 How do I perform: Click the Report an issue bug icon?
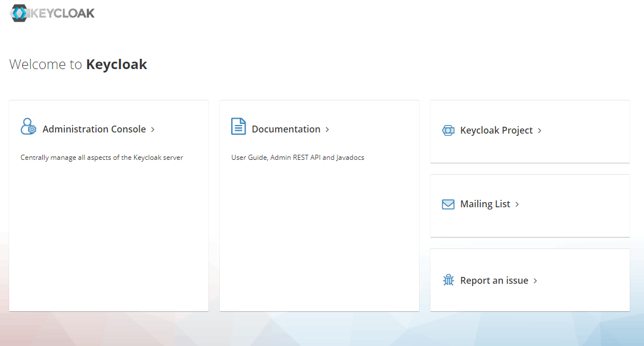pyautogui.click(x=448, y=280)
